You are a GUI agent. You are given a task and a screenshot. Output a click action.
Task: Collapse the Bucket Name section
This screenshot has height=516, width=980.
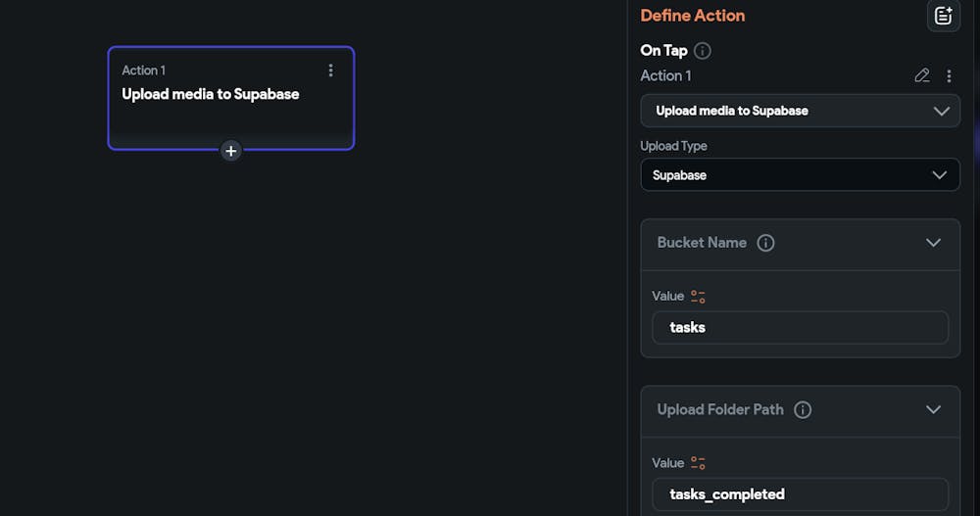(x=933, y=243)
